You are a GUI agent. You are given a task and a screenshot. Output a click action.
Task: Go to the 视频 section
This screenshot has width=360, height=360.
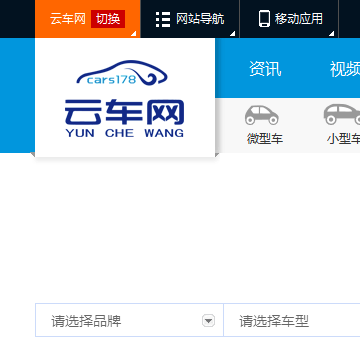pyautogui.click(x=345, y=69)
